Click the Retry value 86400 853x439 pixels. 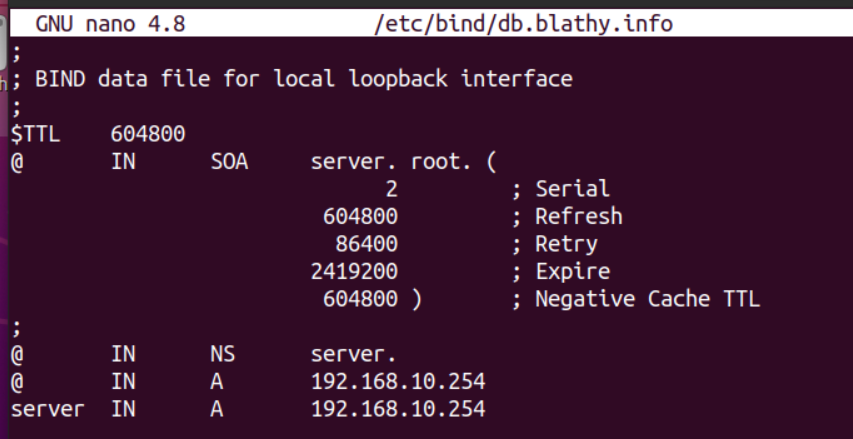pos(366,244)
